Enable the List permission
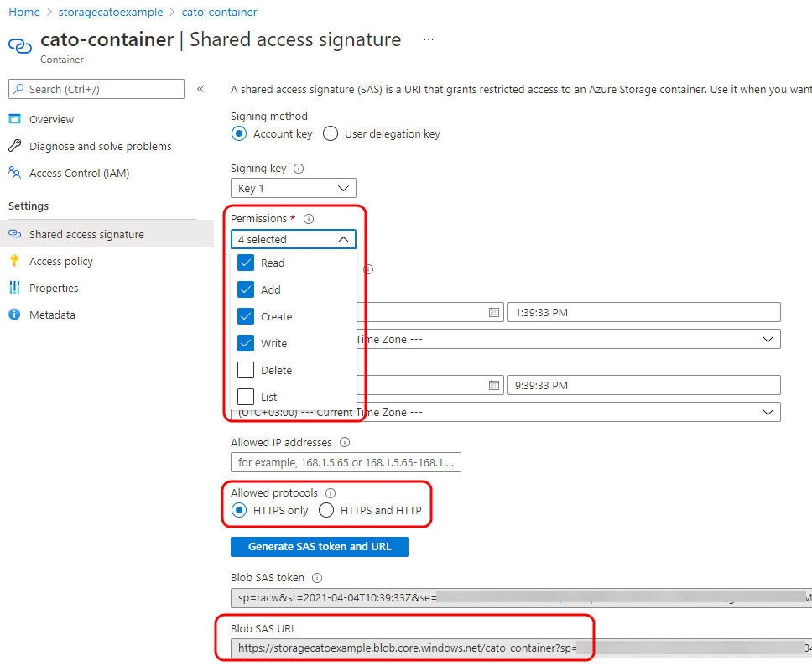Image resolution: width=812 pixels, height=666 pixels. pos(247,397)
